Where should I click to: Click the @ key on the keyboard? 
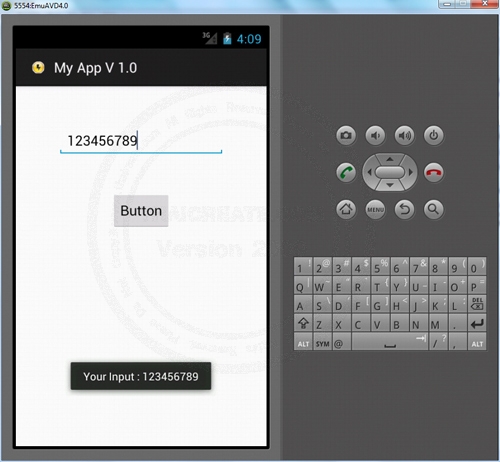coord(341,342)
